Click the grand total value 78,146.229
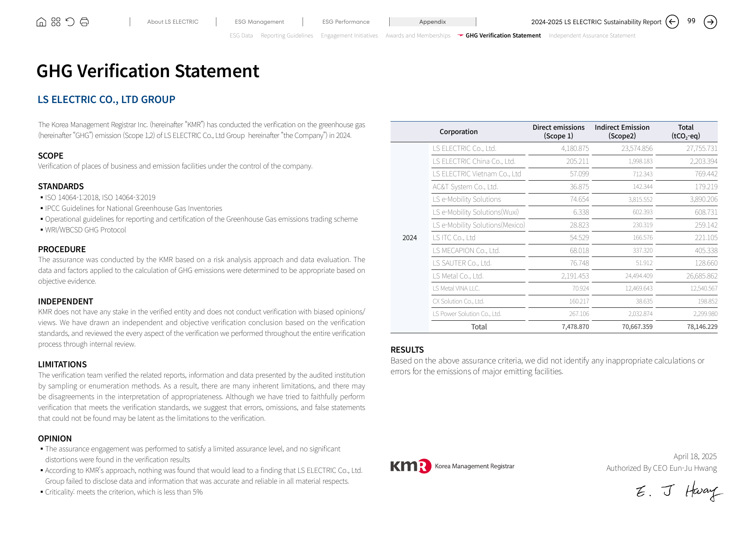This screenshot has width=756, height=535. click(x=702, y=327)
